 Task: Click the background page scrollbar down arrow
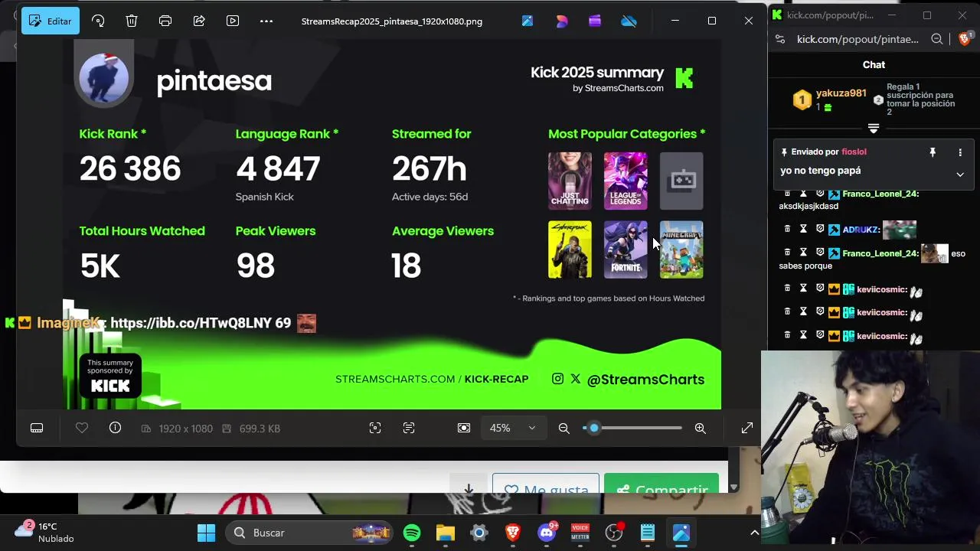tap(733, 487)
